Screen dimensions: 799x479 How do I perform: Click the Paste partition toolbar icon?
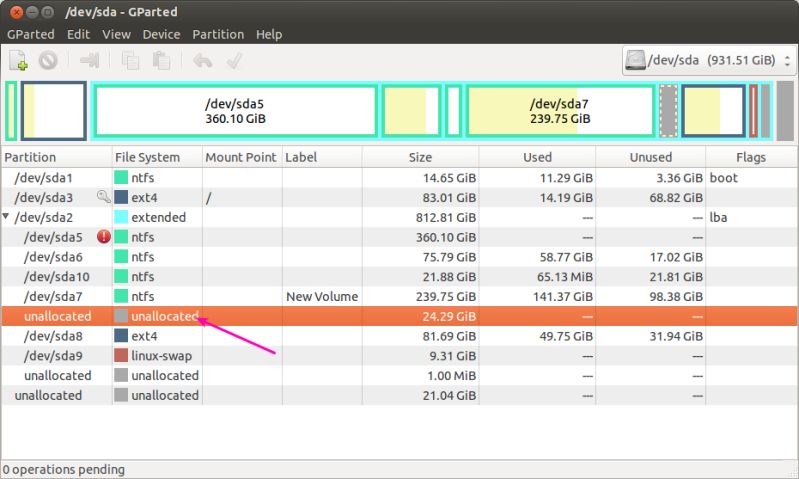click(x=161, y=60)
